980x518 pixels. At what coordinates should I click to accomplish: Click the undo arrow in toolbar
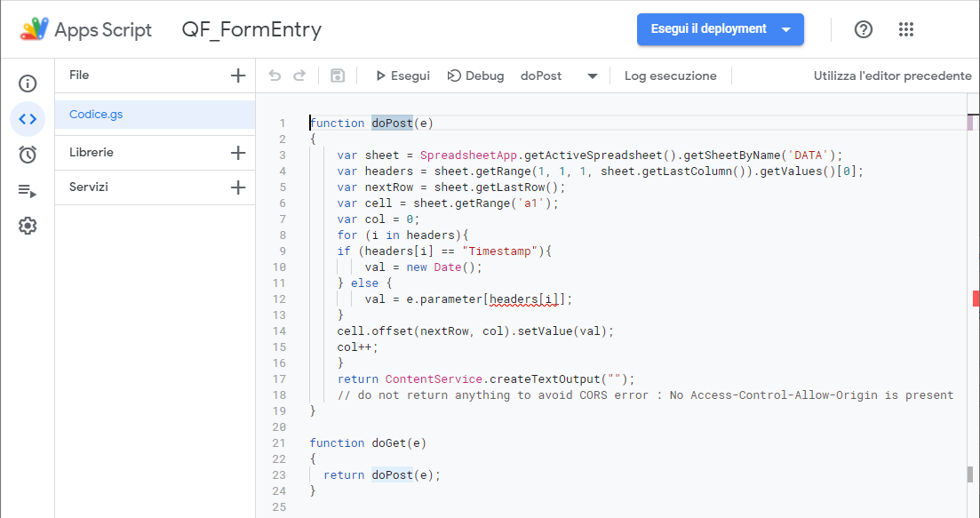[275, 76]
